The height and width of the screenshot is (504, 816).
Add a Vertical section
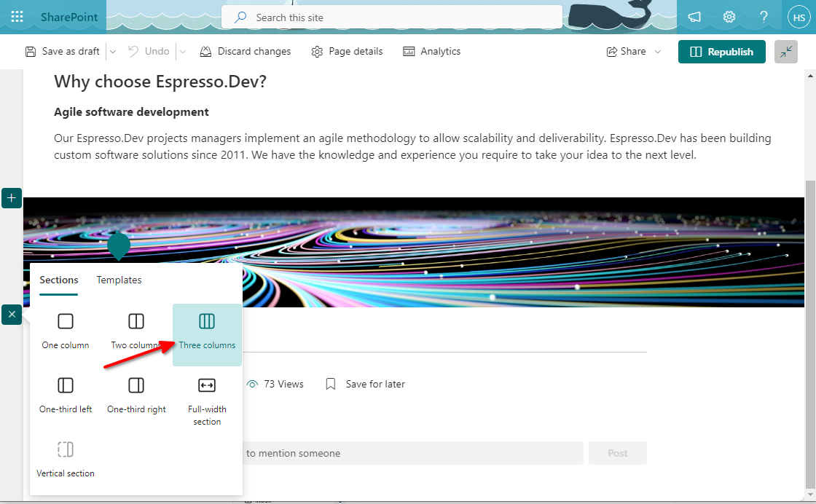point(66,459)
